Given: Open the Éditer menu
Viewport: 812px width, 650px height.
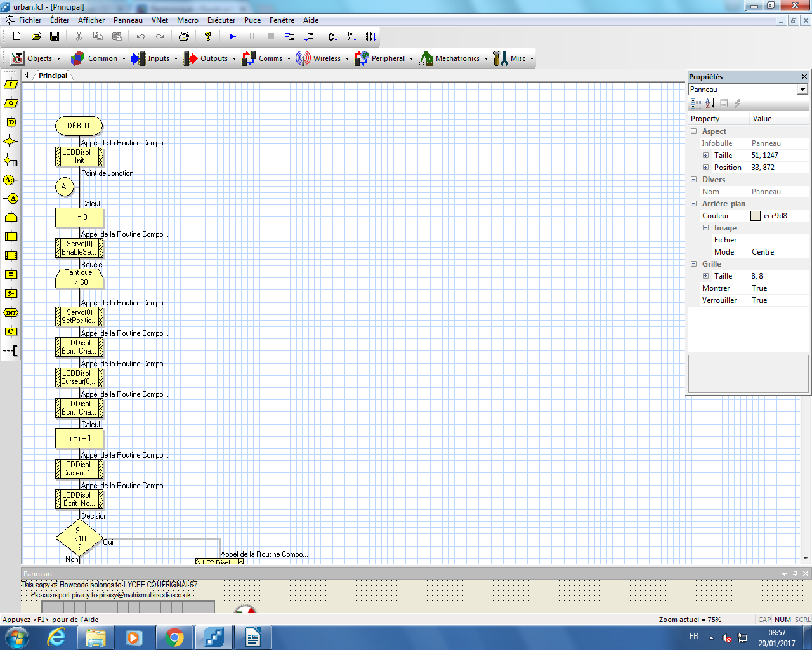Looking at the screenshot, I should point(60,20).
